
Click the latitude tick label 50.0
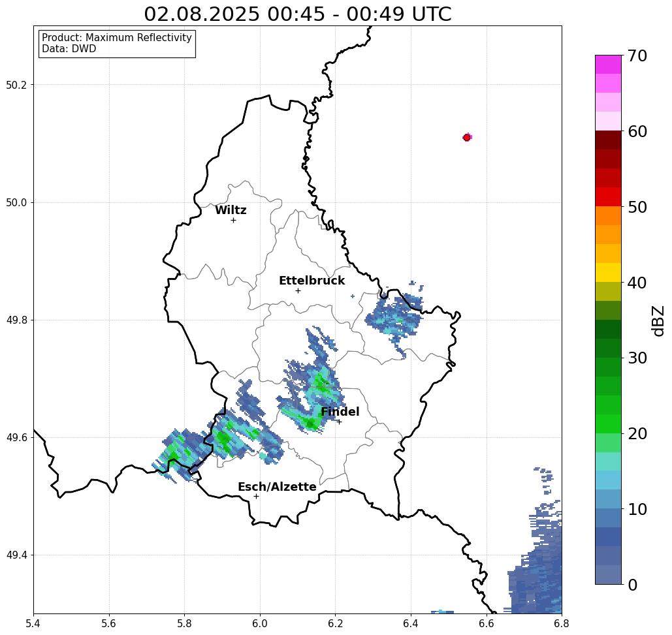16,202
